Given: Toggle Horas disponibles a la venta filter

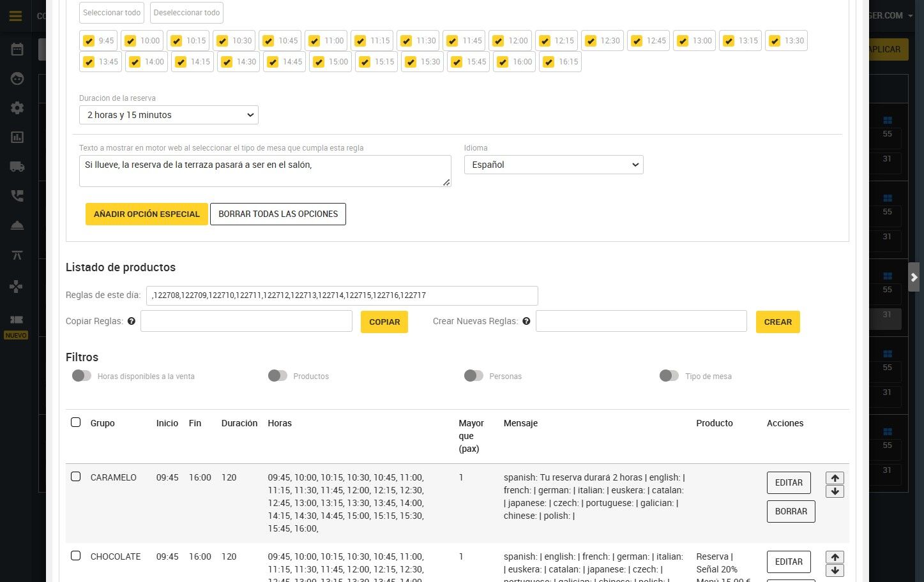Looking at the screenshot, I should pyautogui.click(x=82, y=375).
